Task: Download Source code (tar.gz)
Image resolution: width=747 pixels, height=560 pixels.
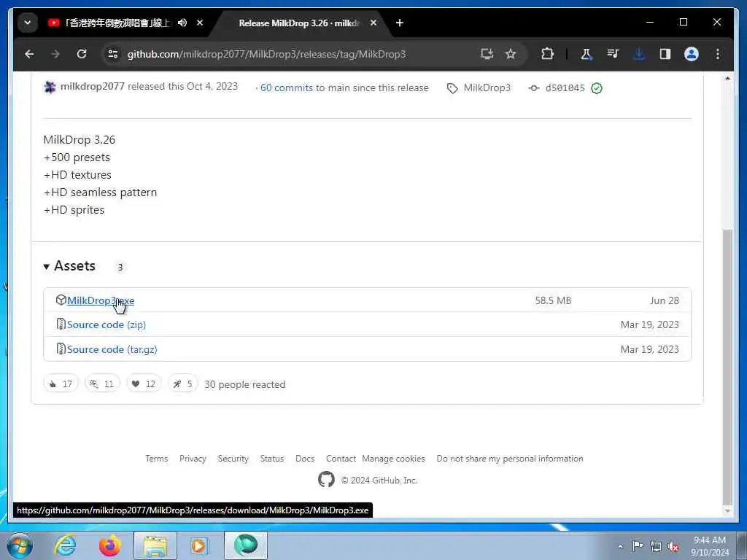Action: click(x=112, y=349)
